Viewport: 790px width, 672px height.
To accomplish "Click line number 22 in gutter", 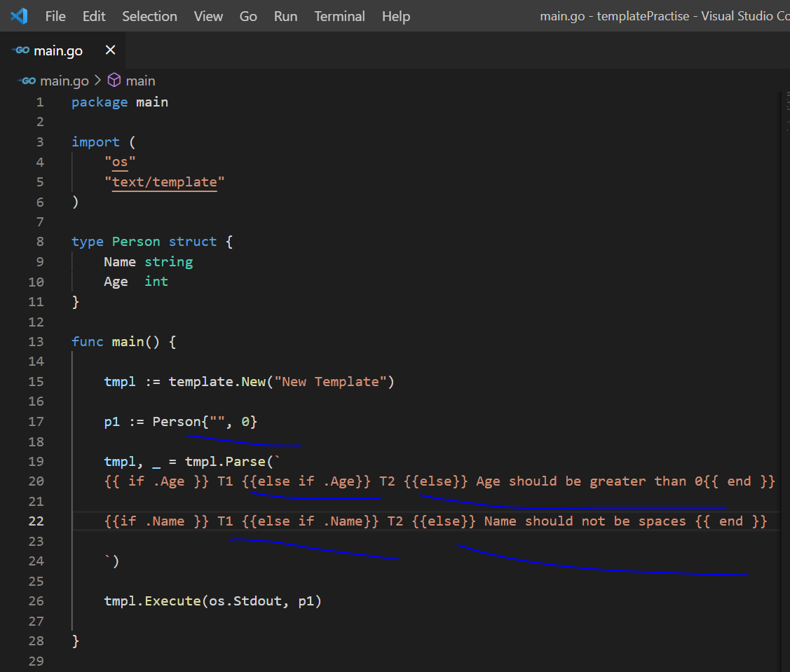I will point(36,521).
